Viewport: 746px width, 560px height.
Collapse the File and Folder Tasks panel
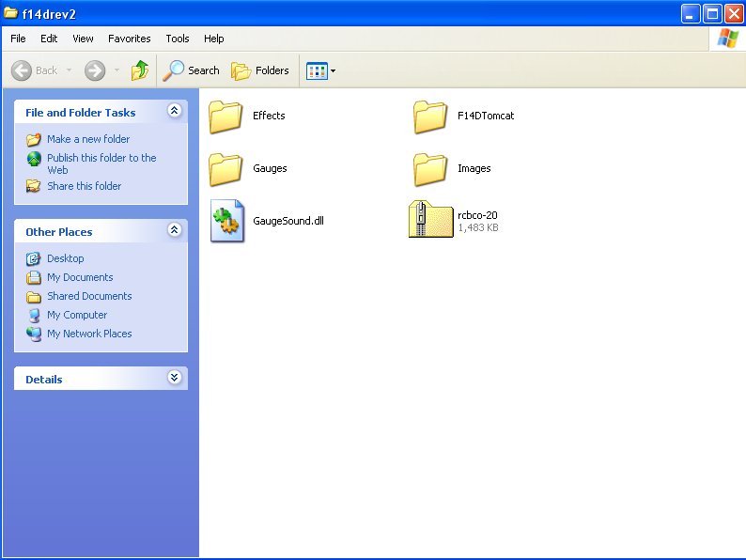174,112
